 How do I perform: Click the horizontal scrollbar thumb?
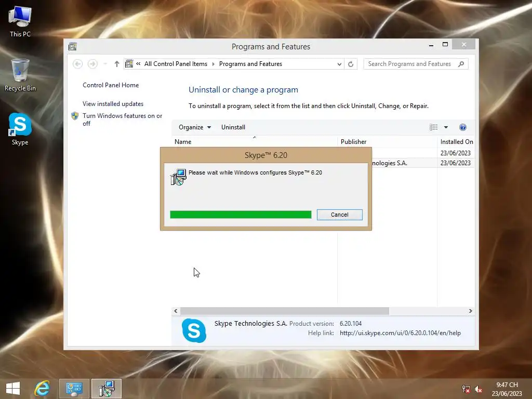[285, 311]
